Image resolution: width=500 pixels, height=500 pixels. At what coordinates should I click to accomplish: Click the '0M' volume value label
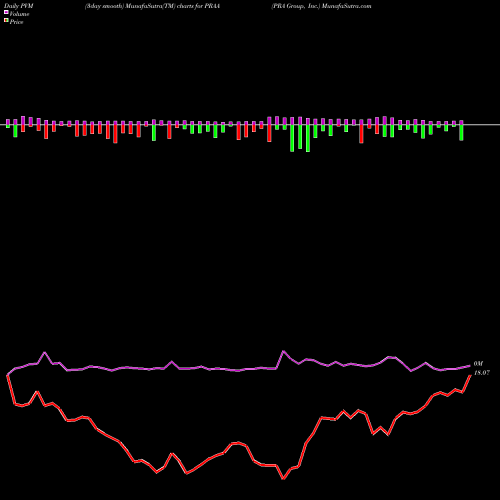(478, 364)
